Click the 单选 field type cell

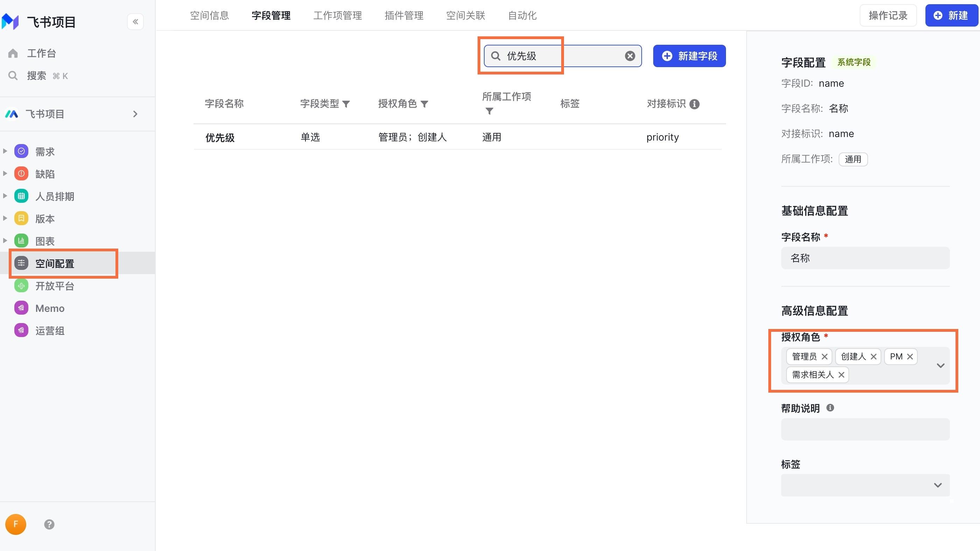coord(310,137)
